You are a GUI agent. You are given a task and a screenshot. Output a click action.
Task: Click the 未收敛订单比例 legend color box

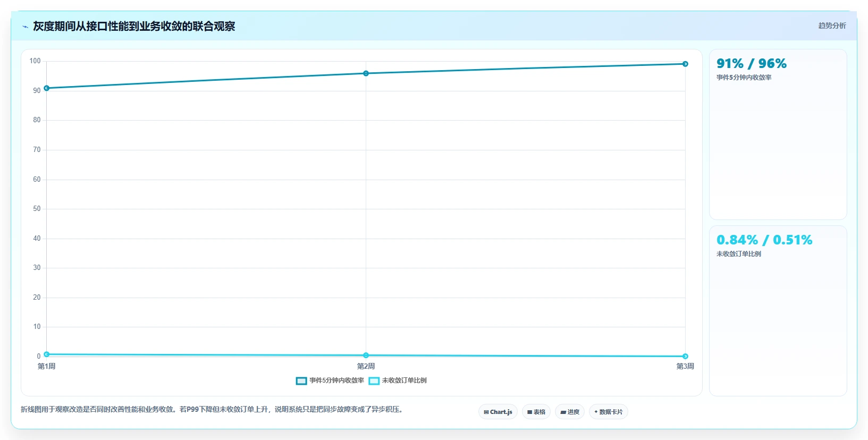click(374, 380)
